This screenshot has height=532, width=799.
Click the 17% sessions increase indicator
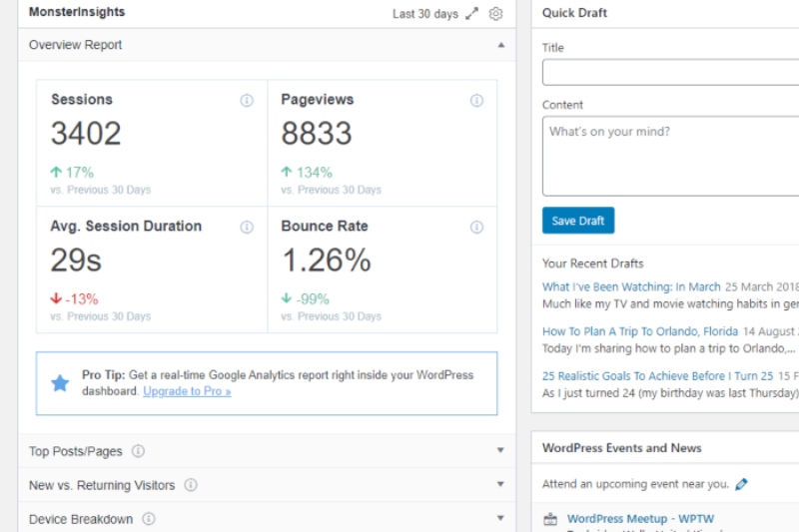[x=72, y=173]
